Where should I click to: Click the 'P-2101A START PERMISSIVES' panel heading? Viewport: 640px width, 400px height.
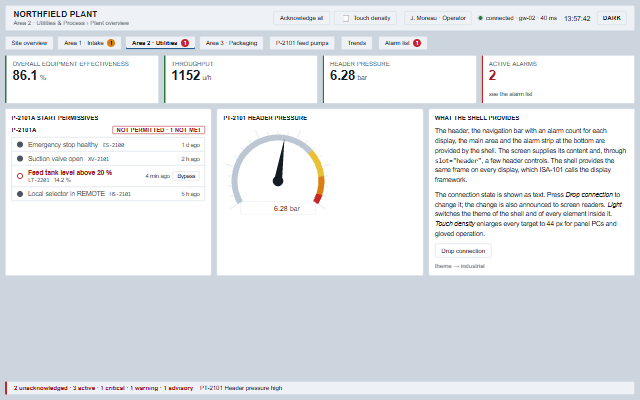pyautogui.click(x=55, y=118)
